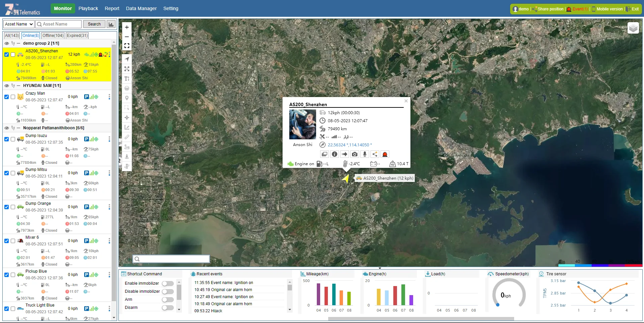Image resolution: width=644 pixels, height=323 pixels.
Task: Open the Asset Name dropdown
Action: pyautogui.click(x=19, y=24)
